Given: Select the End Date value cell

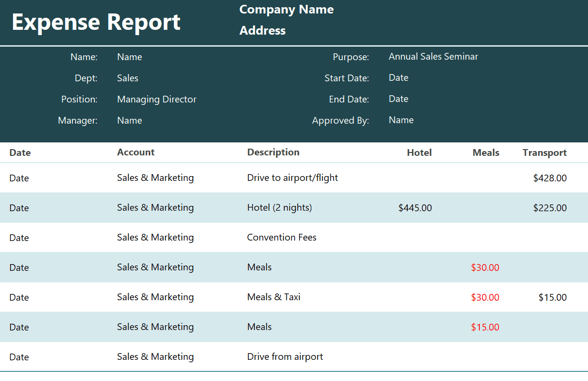Looking at the screenshot, I should (398, 99).
